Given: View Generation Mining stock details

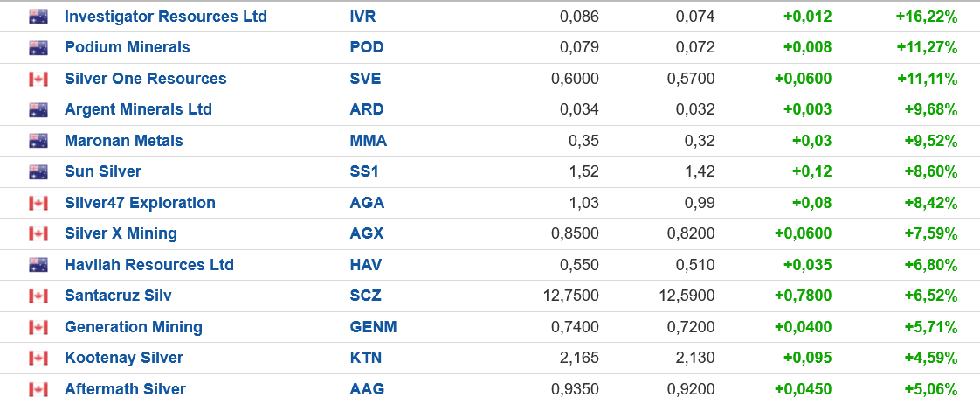Looking at the screenshot, I should point(134,327).
